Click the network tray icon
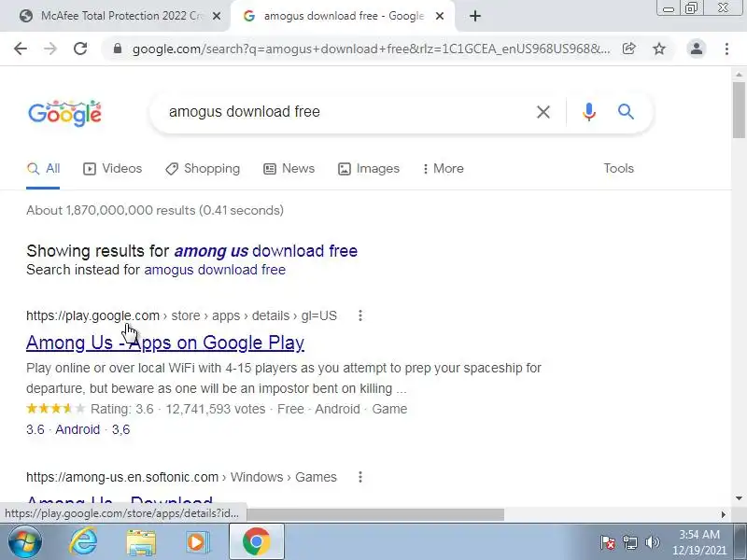Image resolution: width=747 pixels, height=560 pixels. pos(629,542)
